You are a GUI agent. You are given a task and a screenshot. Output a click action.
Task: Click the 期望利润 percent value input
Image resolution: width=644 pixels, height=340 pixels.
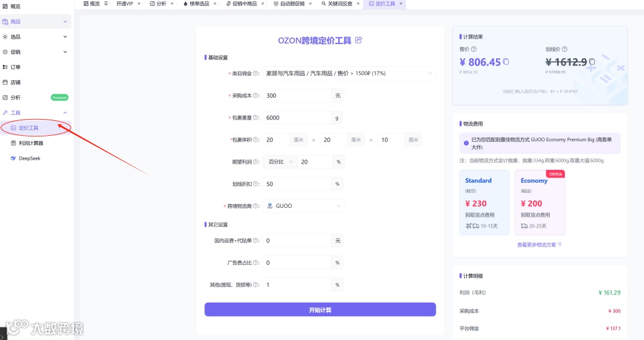point(315,162)
